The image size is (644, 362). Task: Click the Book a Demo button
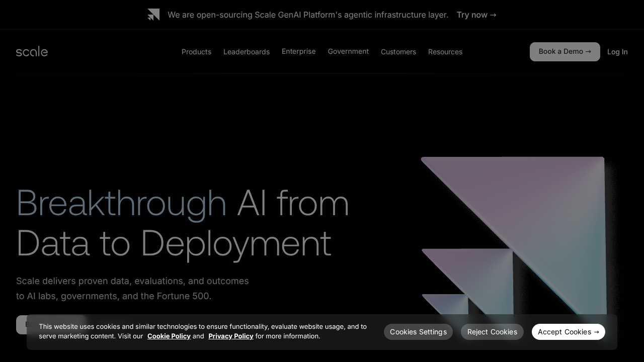click(565, 51)
